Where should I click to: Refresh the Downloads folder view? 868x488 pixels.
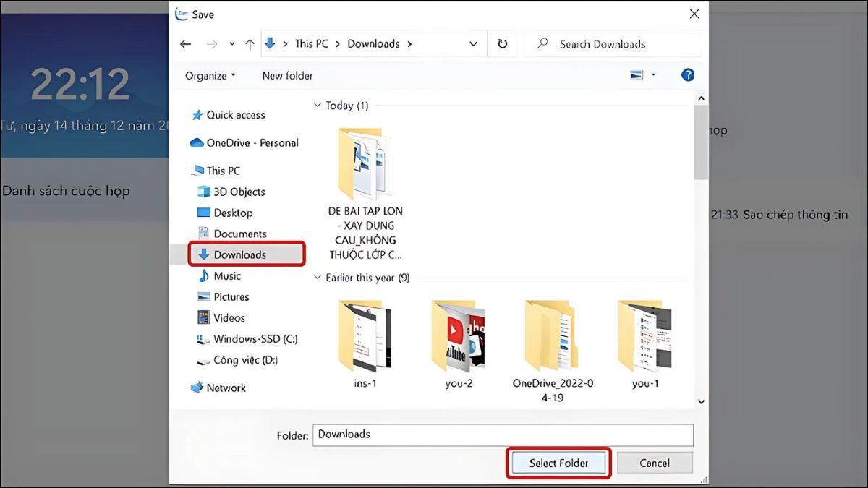click(502, 44)
